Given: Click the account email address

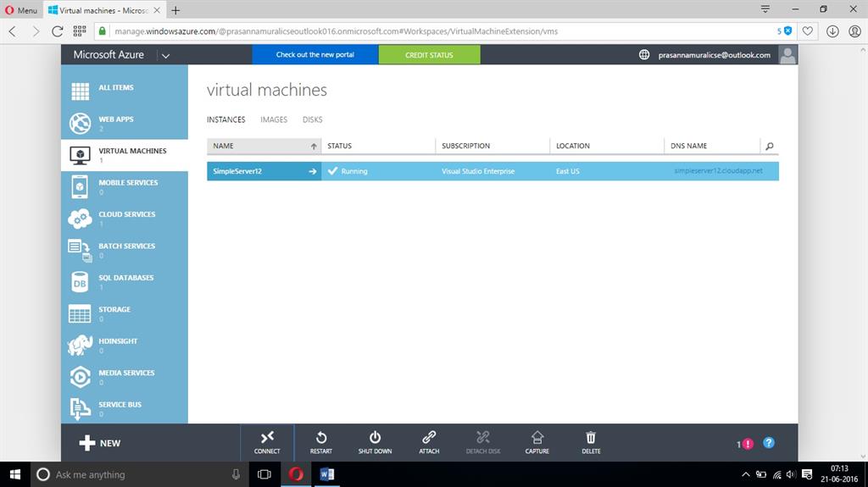Looking at the screenshot, I should (x=714, y=55).
